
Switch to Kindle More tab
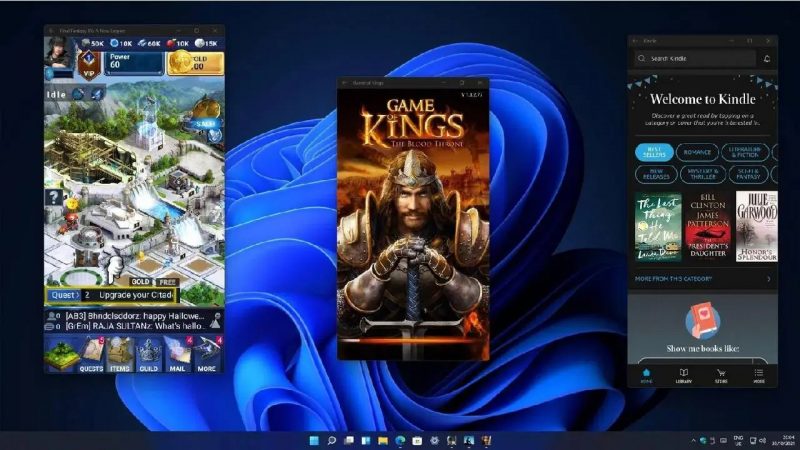pyautogui.click(x=759, y=376)
